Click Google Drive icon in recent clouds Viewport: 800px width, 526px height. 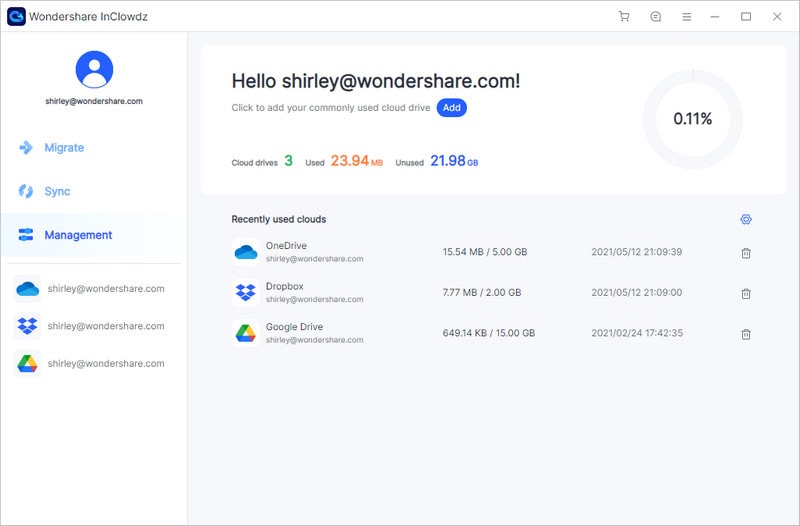[x=246, y=333]
